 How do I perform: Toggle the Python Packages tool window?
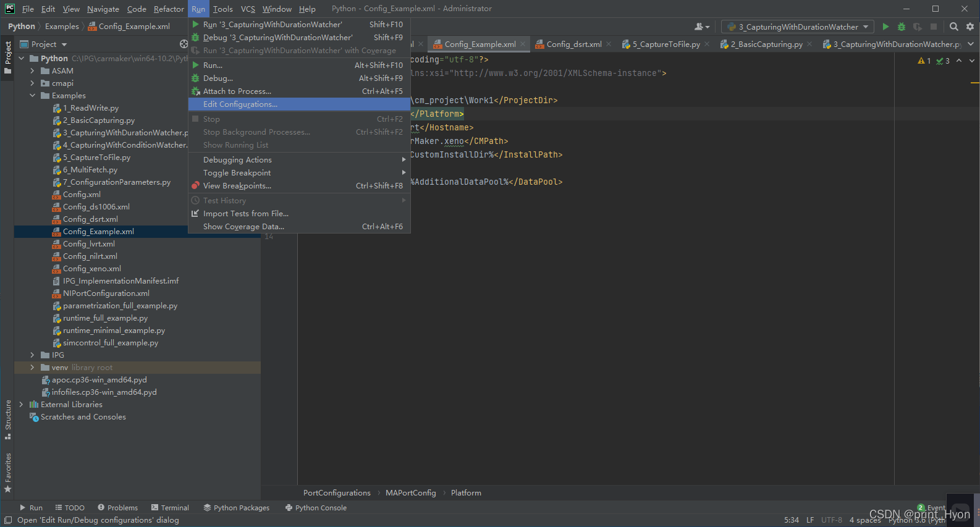237,508
